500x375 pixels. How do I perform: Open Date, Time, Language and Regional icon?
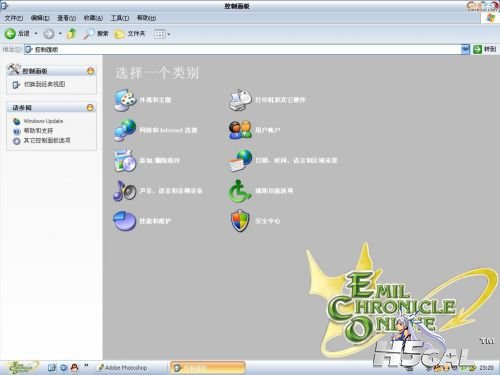click(x=240, y=160)
